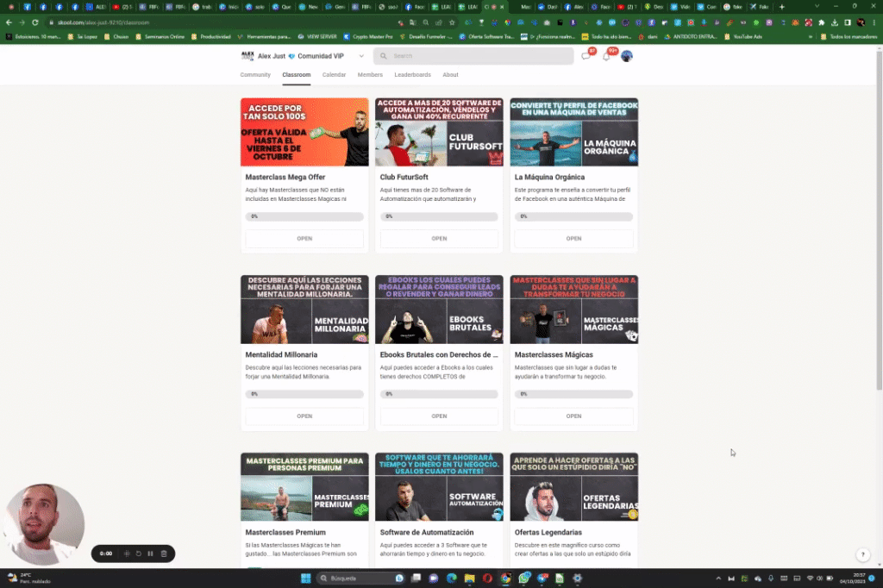
Task: Select the Classroom tab
Action: [x=297, y=75]
